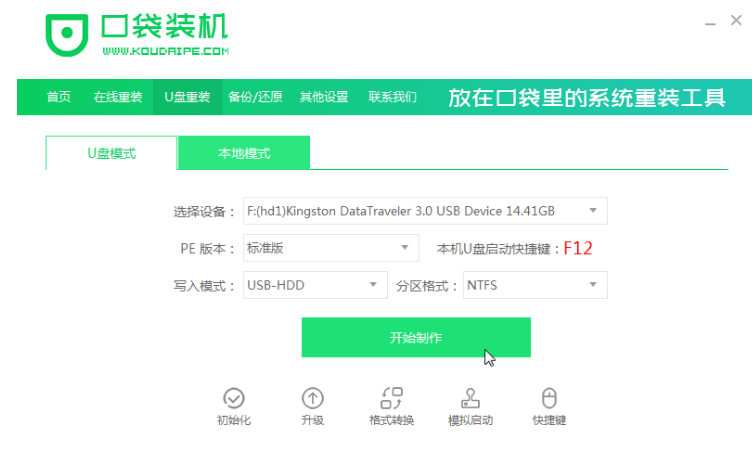Open the PE 版本 标准版 dropdown
Viewport: 752px width, 451px height.
331,248
